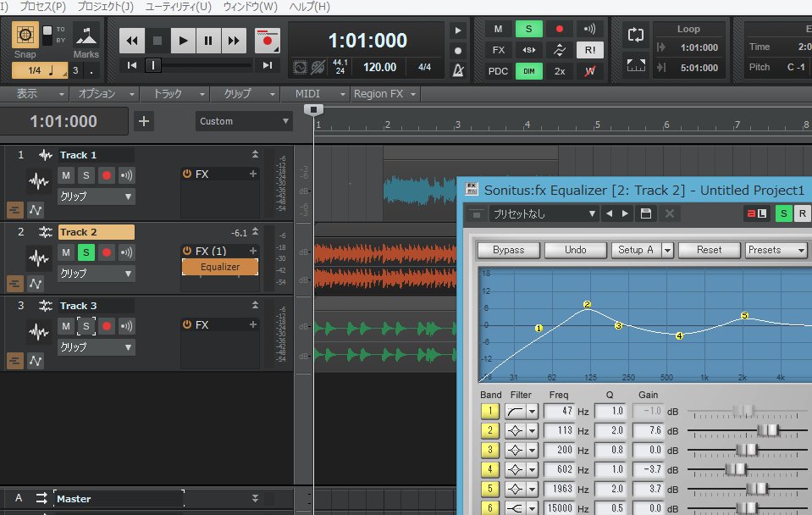Select the Equalizer effect in Track 2 FX rack
This screenshot has height=515, width=812.
(220, 267)
